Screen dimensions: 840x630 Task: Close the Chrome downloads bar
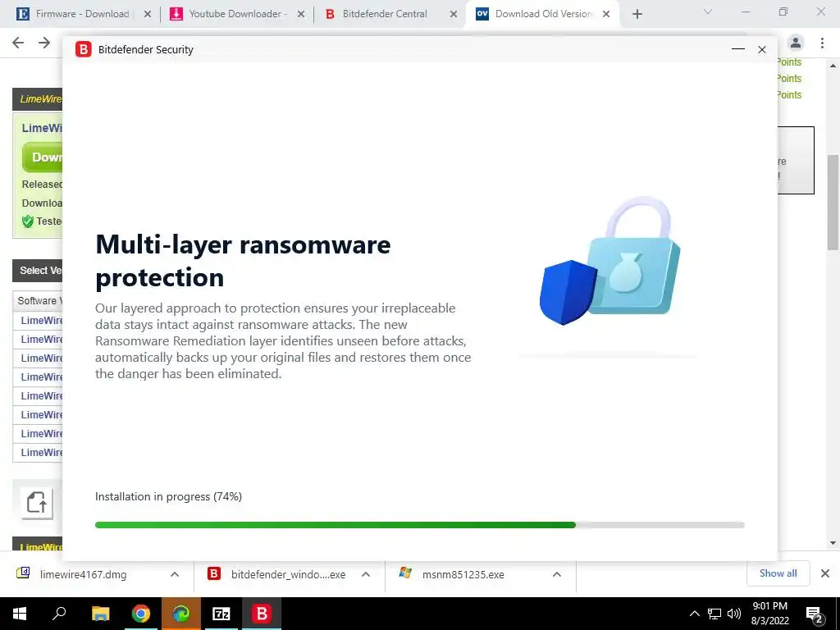coord(825,573)
